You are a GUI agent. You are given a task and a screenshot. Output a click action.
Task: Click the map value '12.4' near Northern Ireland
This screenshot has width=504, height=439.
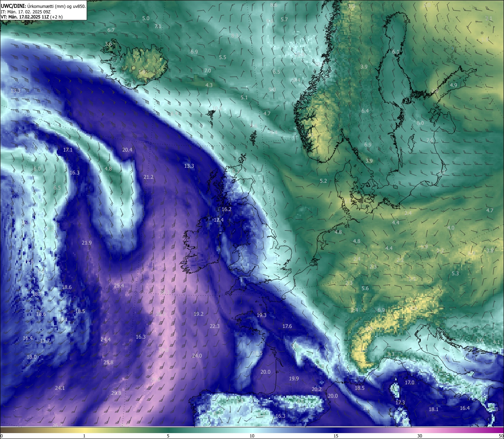tap(219, 220)
